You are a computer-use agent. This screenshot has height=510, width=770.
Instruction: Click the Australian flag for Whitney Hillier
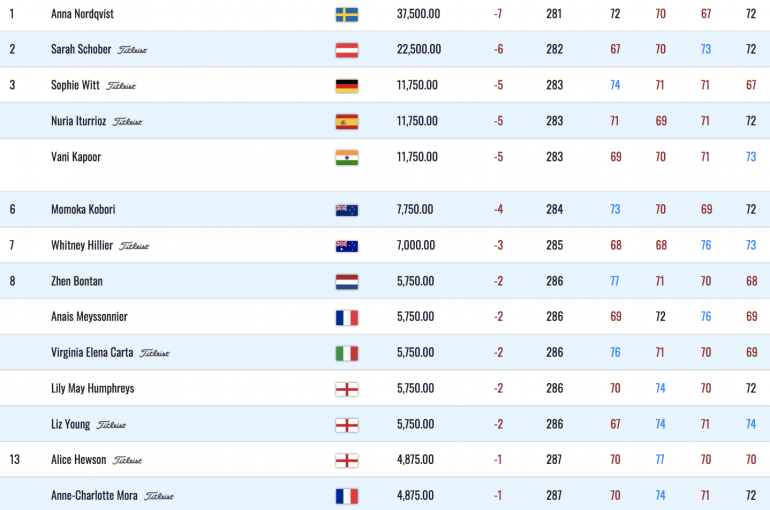[x=347, y=246]
